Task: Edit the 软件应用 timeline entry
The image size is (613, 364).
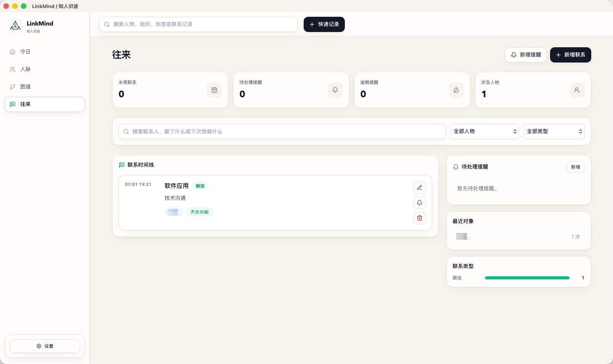Action: (420, 188)
